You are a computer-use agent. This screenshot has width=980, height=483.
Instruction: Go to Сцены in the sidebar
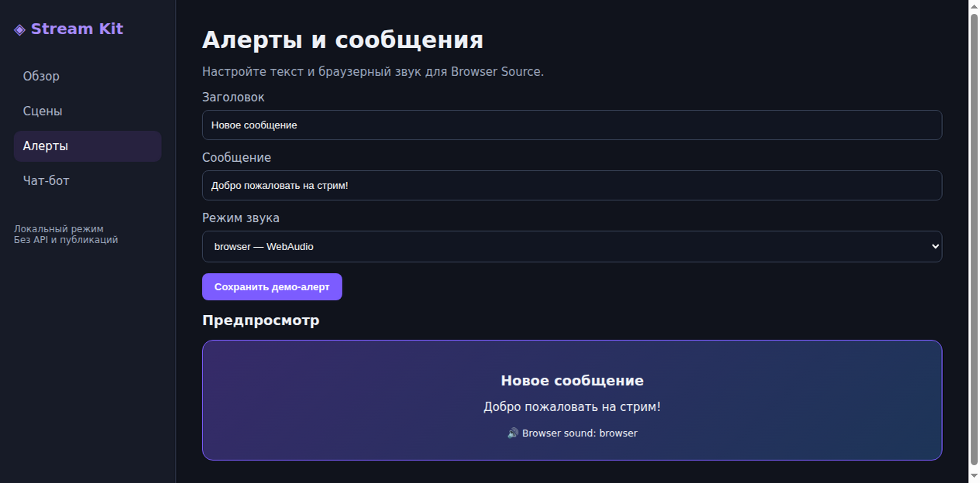pyautogui.click(x=88, y=111)
